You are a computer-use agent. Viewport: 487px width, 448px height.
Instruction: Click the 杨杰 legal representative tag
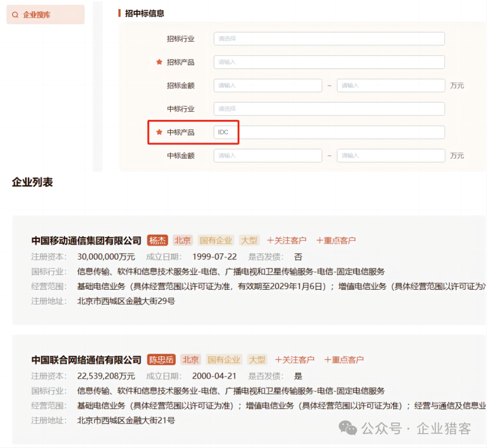tap(157, 240)
